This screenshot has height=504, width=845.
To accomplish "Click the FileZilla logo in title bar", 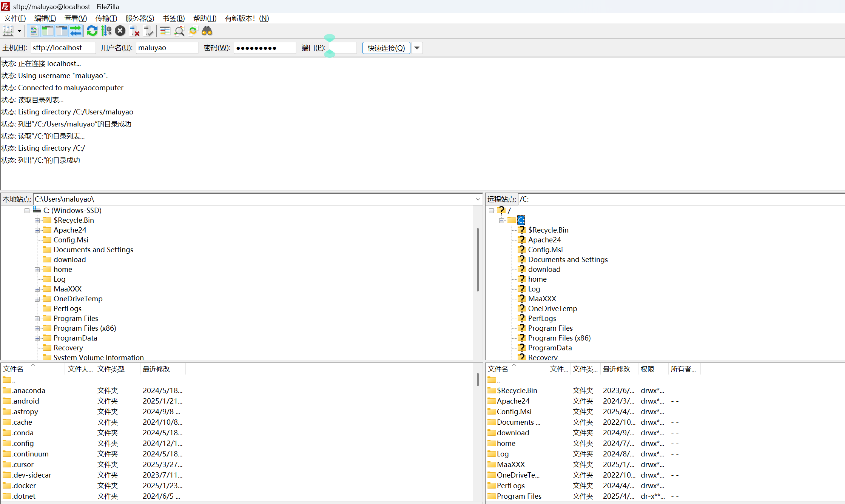I will coord(5,6).
